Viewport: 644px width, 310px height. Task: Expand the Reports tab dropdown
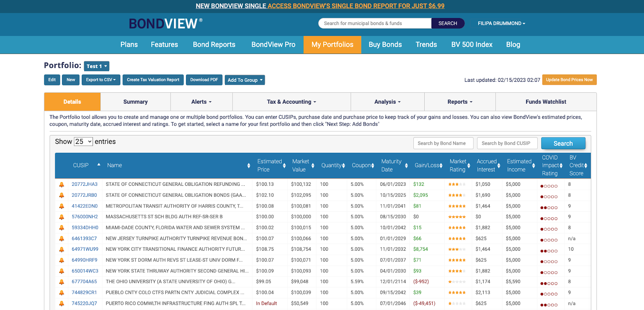pos(460,102)
